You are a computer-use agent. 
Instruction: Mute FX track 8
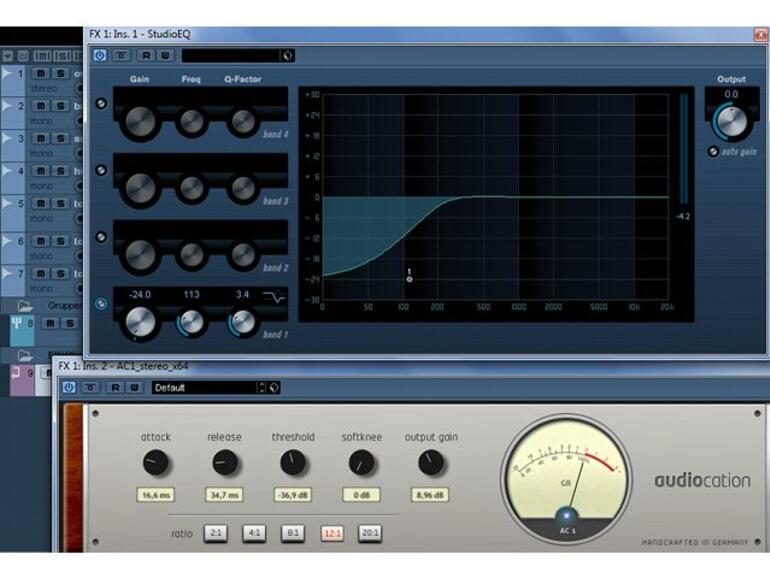(50, 323)
